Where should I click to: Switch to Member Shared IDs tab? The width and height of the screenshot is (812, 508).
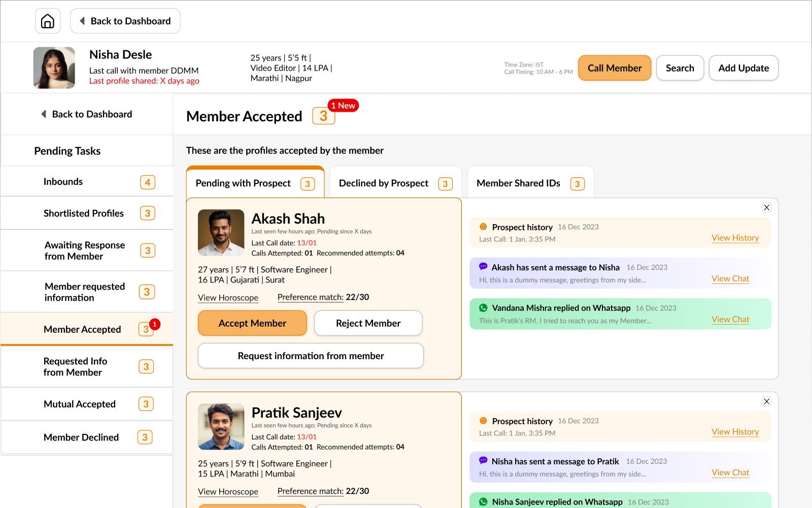pyautogui.click(x=530, y=183)
